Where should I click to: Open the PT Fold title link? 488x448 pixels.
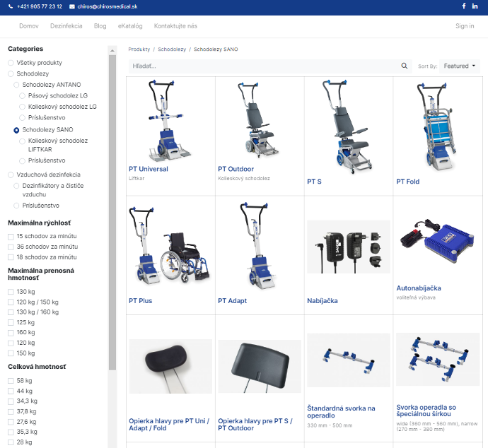[x=407, y=182]
